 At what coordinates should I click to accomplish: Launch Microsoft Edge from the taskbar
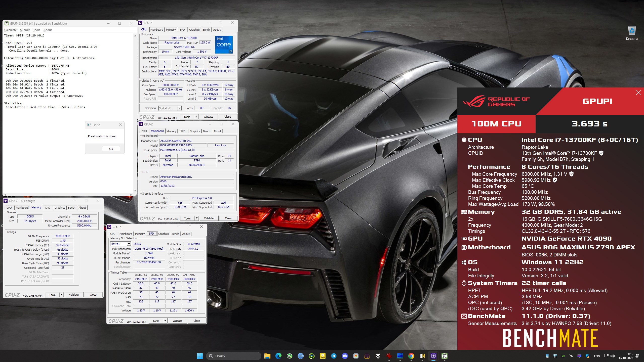pyautogui.click(x=278, y=356)
